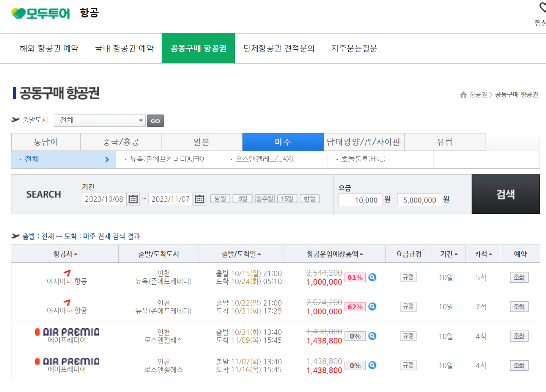The image size is (546, 392).
Task: Click the 모두투어 logo
Action: coord(40,13)
